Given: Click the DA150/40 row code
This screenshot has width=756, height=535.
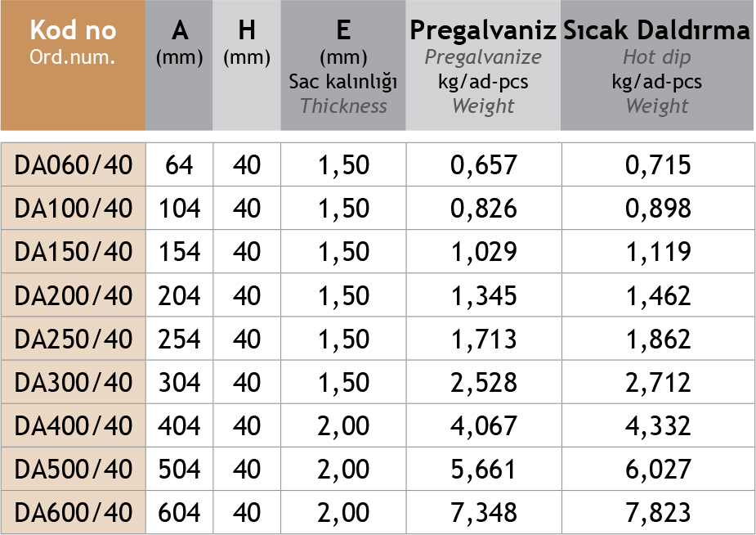Looking at the screenshot, I should point(73,252).
